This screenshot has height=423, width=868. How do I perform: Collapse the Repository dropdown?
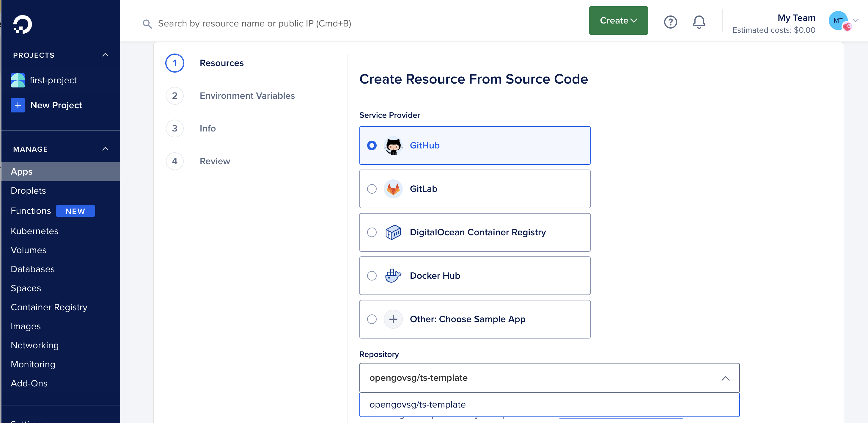725,378
